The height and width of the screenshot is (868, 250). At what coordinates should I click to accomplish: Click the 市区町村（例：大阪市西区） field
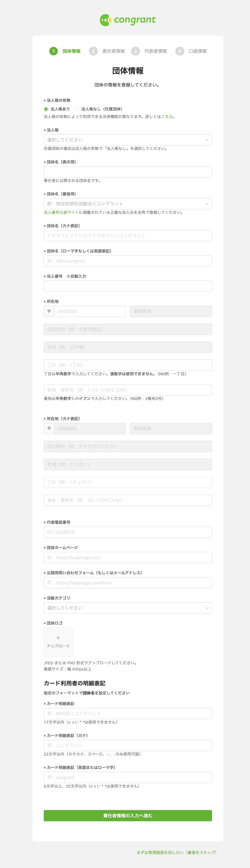pos(128,329)
